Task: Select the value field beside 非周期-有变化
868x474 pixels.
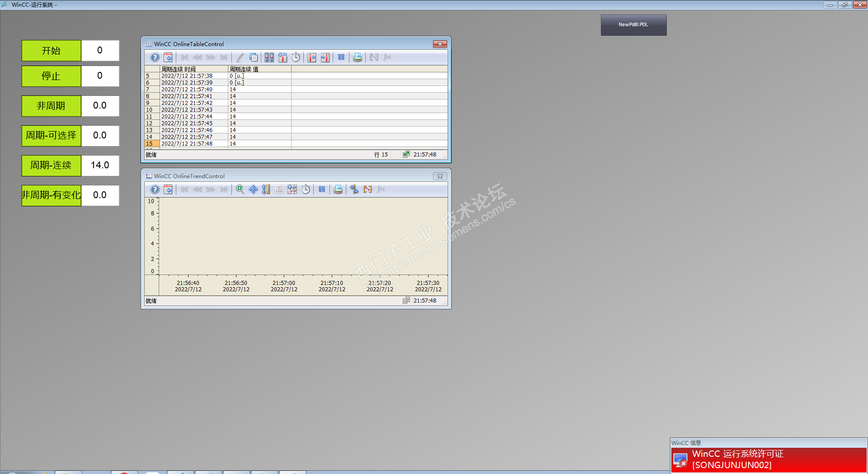Action: click(x=100, y=195)
